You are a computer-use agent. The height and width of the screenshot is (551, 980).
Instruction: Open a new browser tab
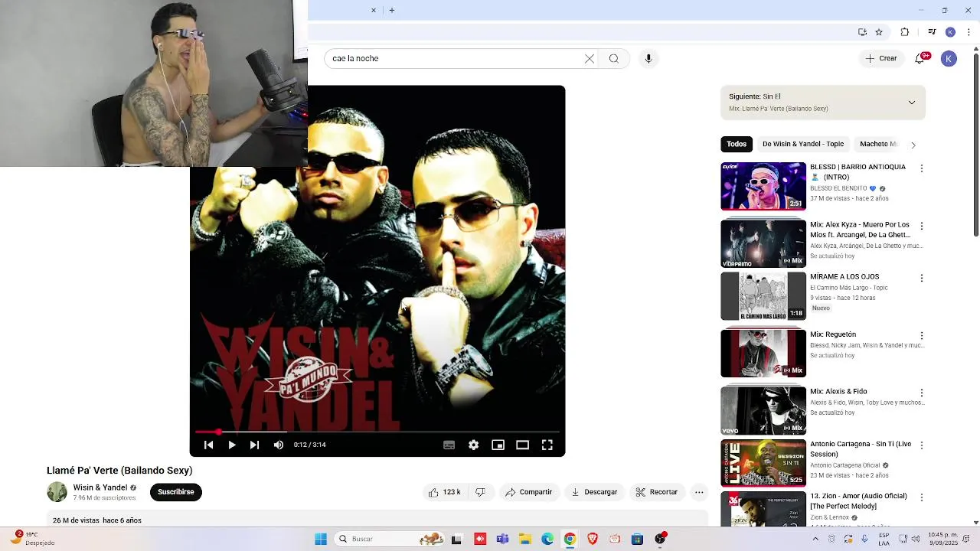point(392,10)
